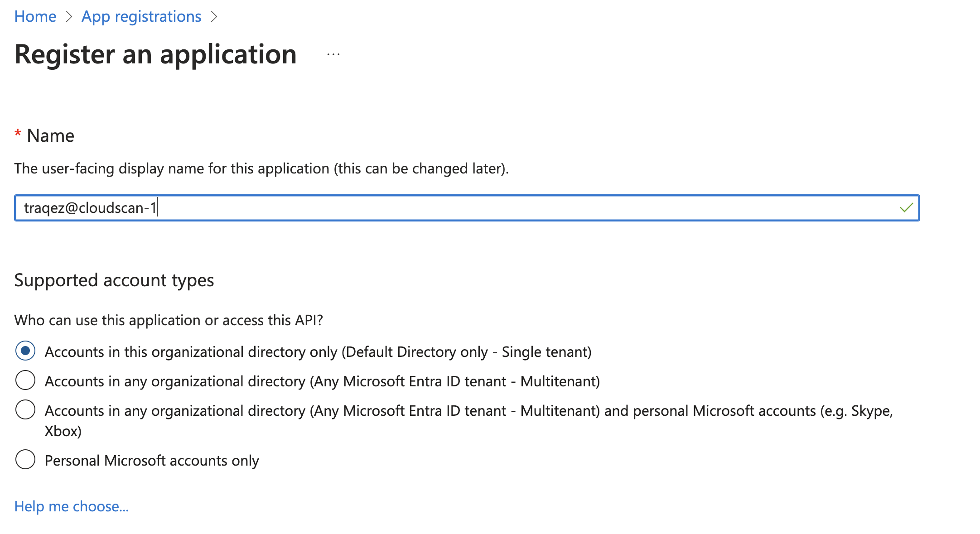Screen dimensions: 980x534
Task: Open the Help me choose link
Action: (x=71, y=506)
